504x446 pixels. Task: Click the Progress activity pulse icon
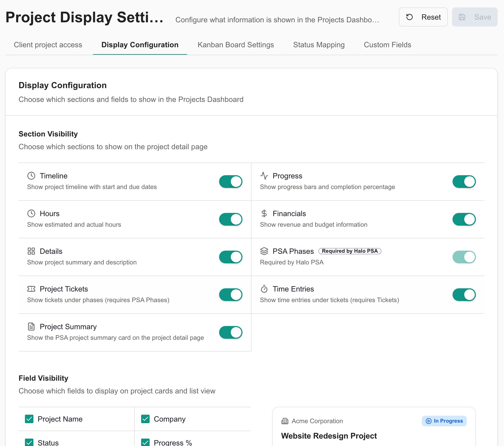coord(264,176)
